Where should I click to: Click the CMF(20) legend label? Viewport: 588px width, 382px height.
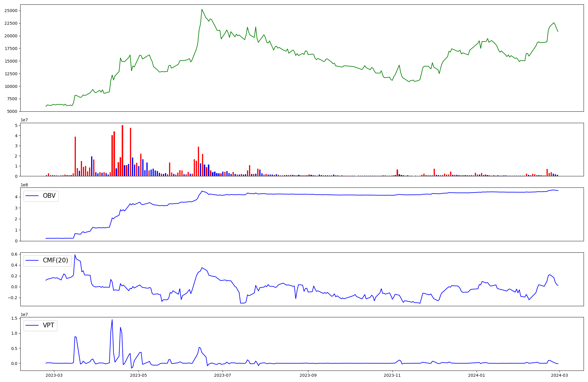tap(55, 260)
